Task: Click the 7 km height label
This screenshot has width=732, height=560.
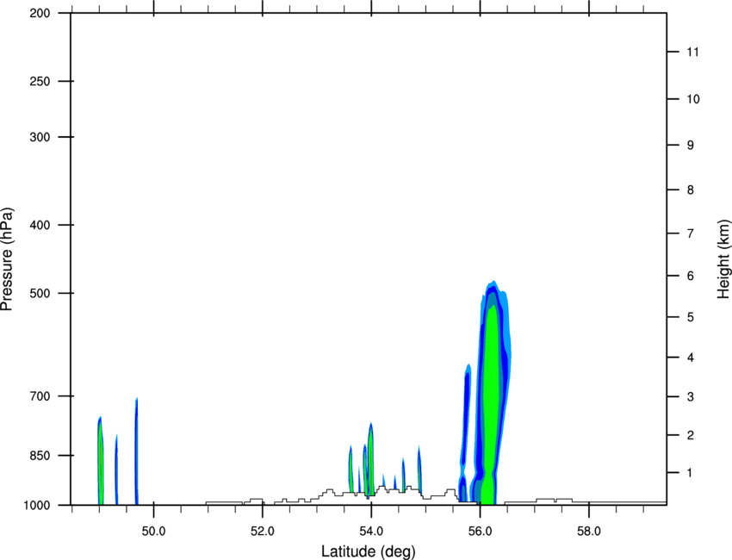Action: coord(690,233)
